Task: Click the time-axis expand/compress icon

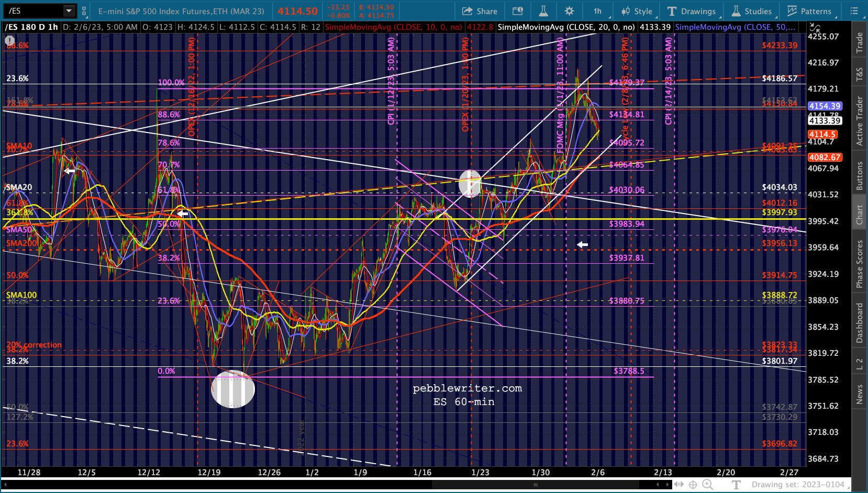Action: (x=679, y=485)
